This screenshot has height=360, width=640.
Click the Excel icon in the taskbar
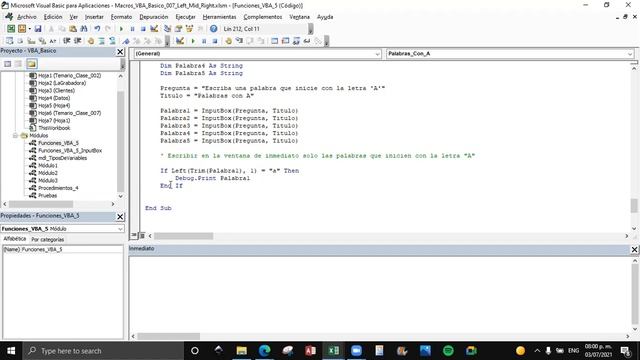(333, 351)
